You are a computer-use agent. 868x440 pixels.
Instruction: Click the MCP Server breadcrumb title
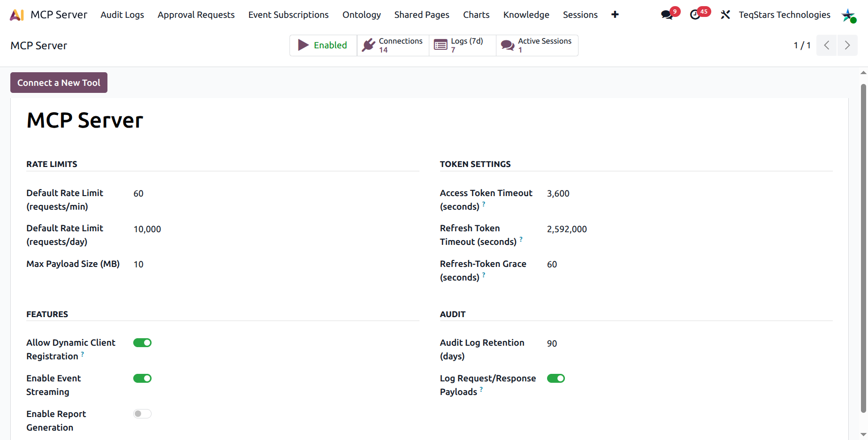click(x=39, y=46)
